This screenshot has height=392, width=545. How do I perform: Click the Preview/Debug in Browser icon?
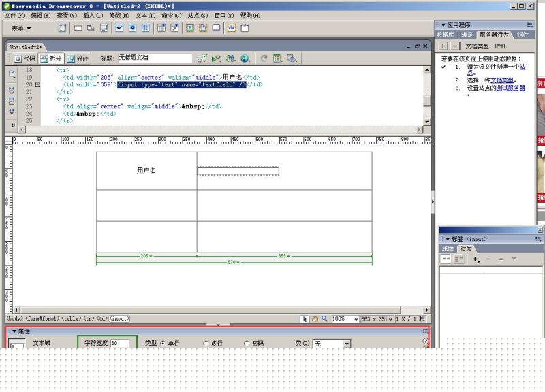pyautogui.click(x=217, y=59)
